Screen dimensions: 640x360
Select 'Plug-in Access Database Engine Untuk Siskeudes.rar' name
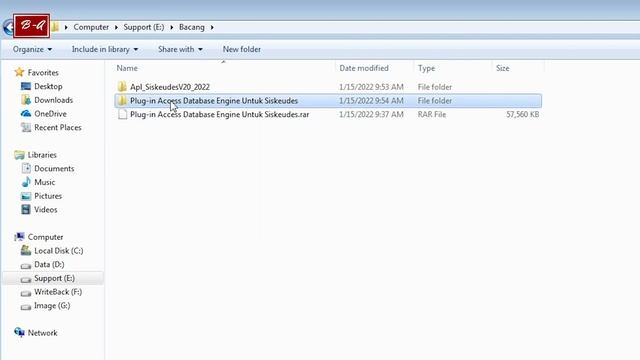point(219,114)
